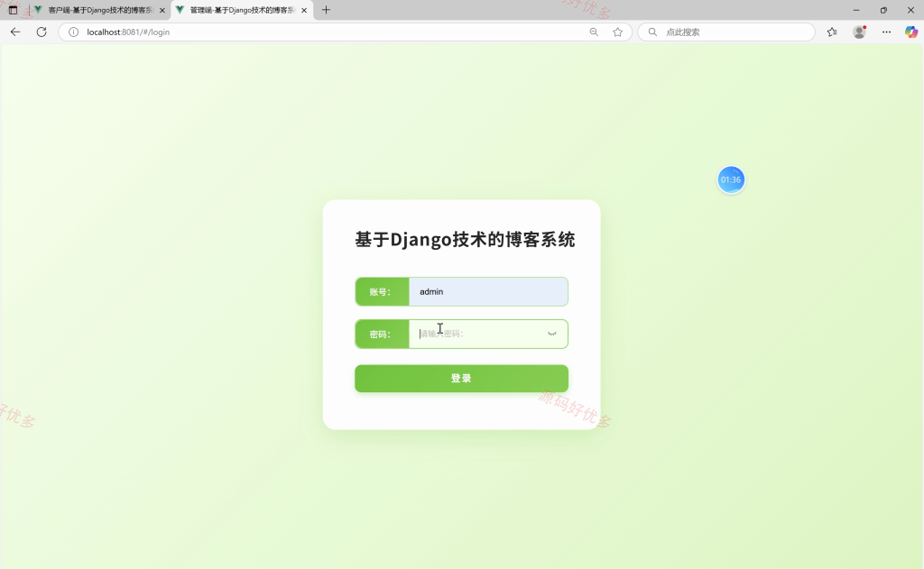Select the 管理端 tab
The height and width of the screenshot is (569, 924).
click(x=242, y=10)
